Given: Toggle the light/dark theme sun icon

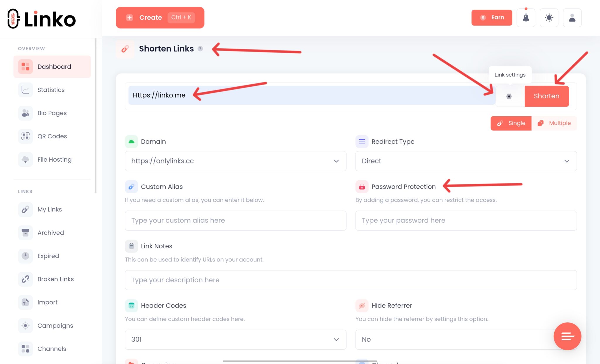Looking at the screenshot, I should click(x=549, y=18).
